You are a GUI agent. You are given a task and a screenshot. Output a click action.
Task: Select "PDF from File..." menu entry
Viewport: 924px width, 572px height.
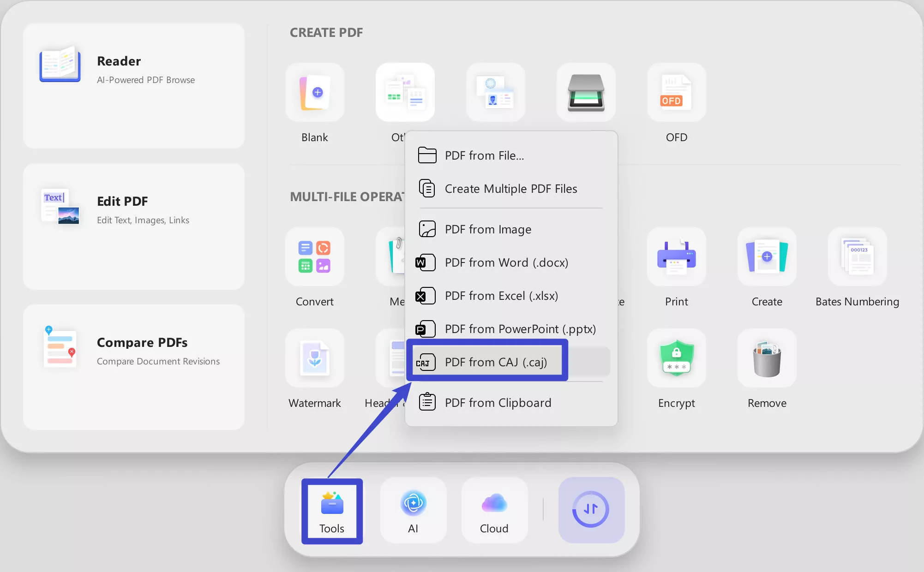pyautogui.click(x=484, y=155)
